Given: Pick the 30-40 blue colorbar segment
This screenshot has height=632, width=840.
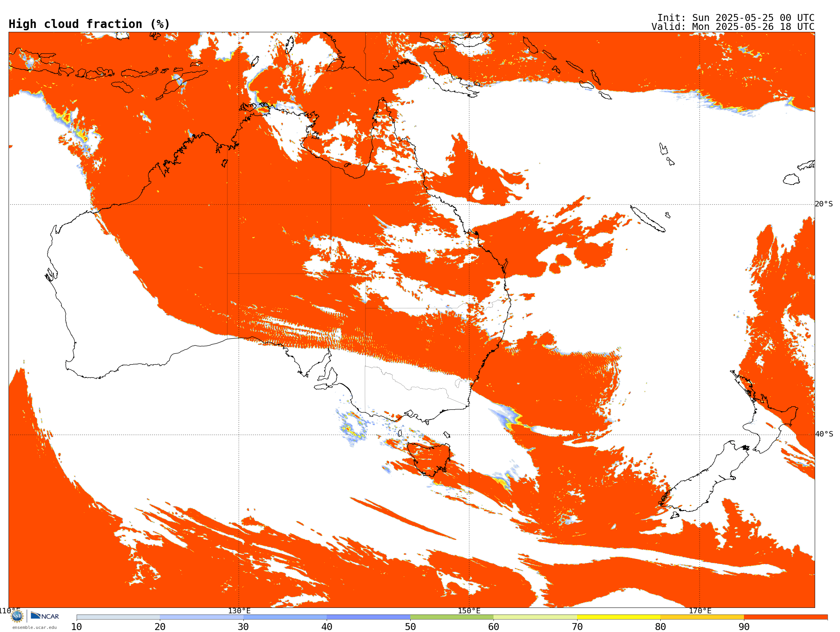Looking at the screenshot, I should coord(285,617).
